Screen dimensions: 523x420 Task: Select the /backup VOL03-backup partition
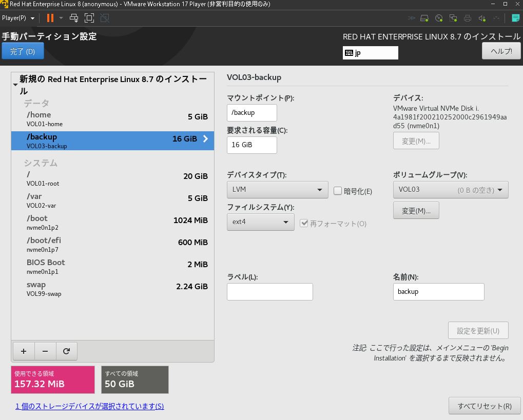(x=113, y=141)
